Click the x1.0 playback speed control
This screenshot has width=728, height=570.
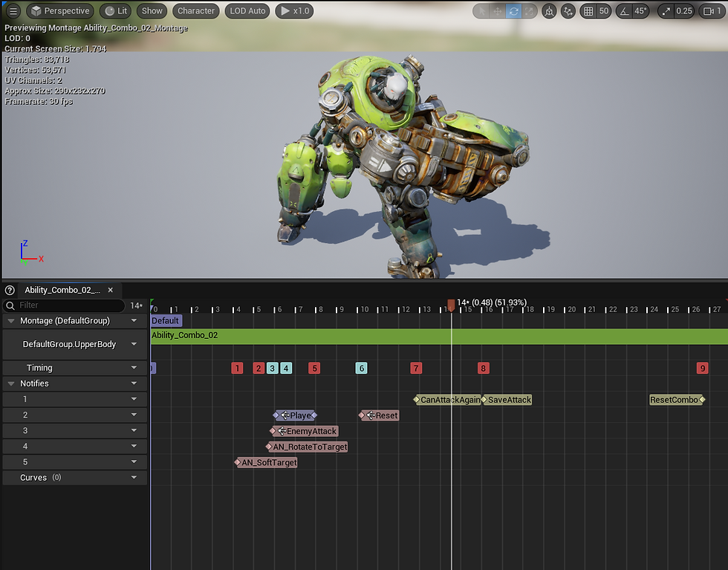[x=294, y=10]
